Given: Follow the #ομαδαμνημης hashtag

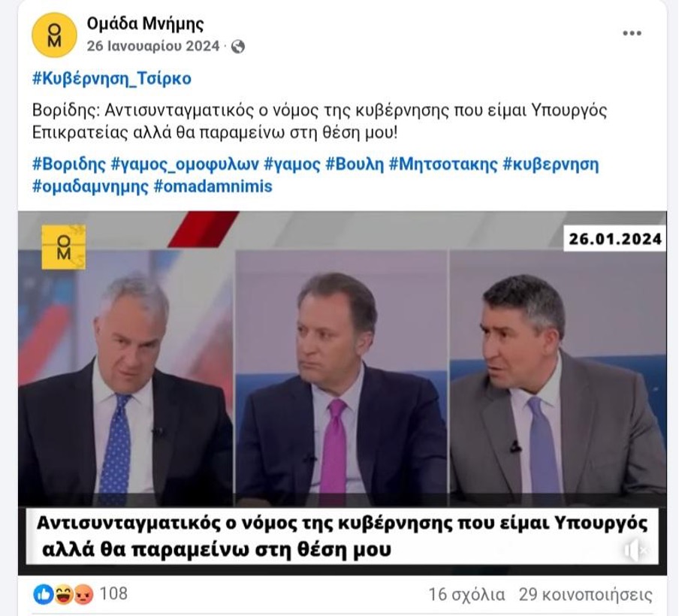Looking at the screenshot, I should click(x=90, y=186).
